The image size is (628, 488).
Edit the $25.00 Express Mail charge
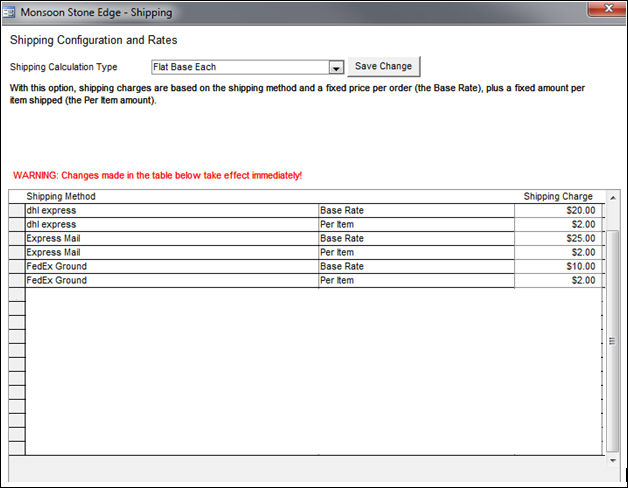point(558,239)
